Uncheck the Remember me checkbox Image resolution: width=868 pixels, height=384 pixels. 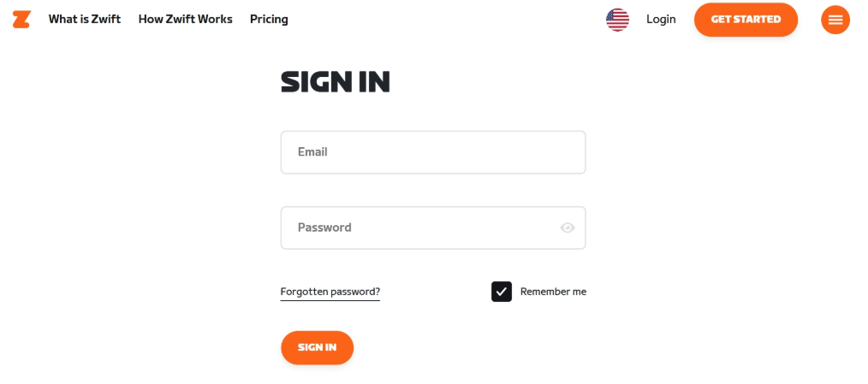click(x=502, y=292)
